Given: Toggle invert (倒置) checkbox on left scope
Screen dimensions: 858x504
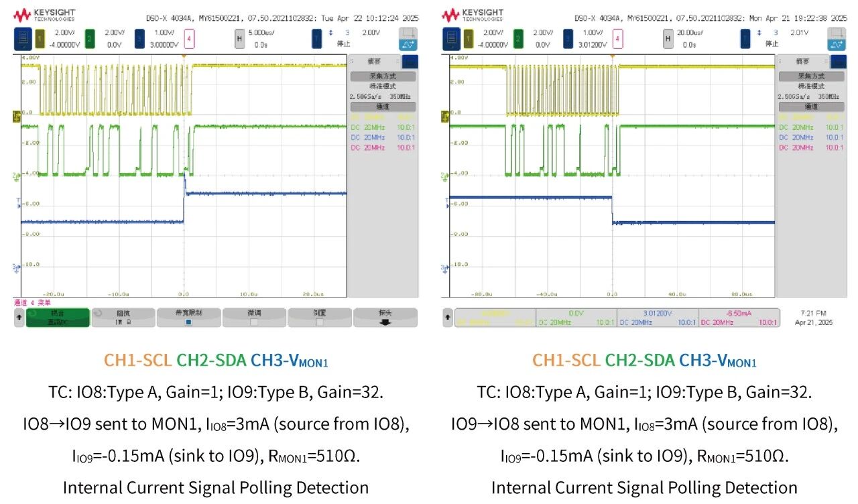Looking at the screenshot, I should click(319, 322).
